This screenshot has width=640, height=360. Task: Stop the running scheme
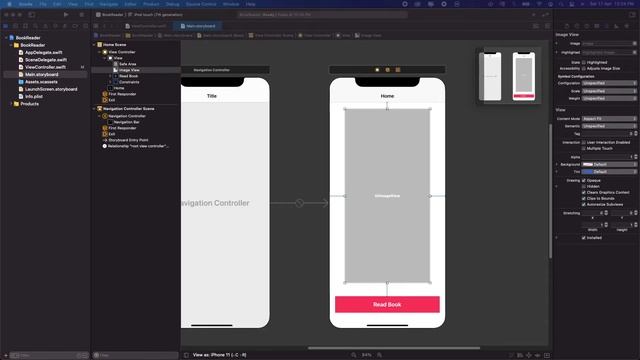82,15
